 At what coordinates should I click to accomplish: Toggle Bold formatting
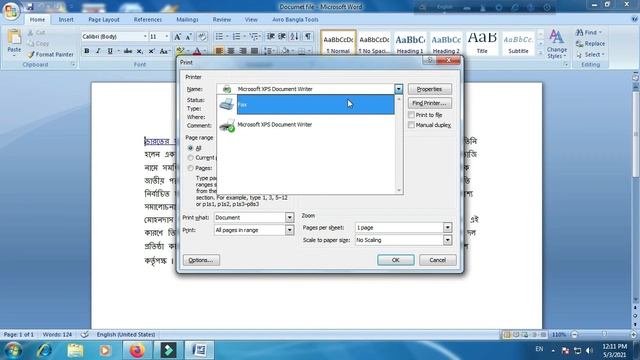pyautogui.click(x=87, y=51)
